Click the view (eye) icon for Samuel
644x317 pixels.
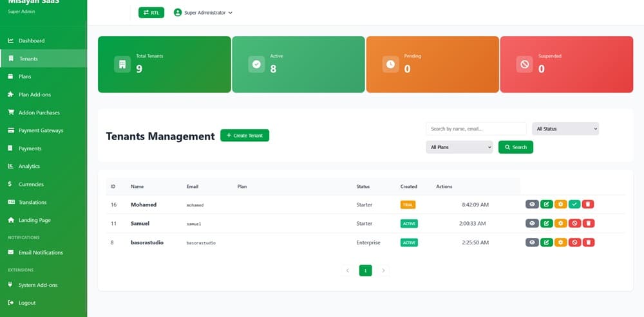pyautogui.click(x=532, y=224)
